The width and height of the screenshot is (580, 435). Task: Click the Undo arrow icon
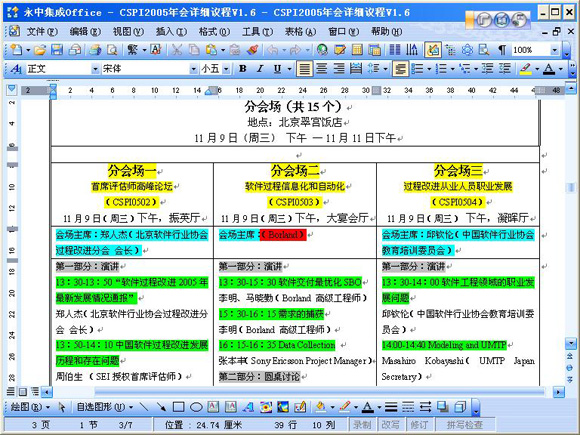(272, 50)
